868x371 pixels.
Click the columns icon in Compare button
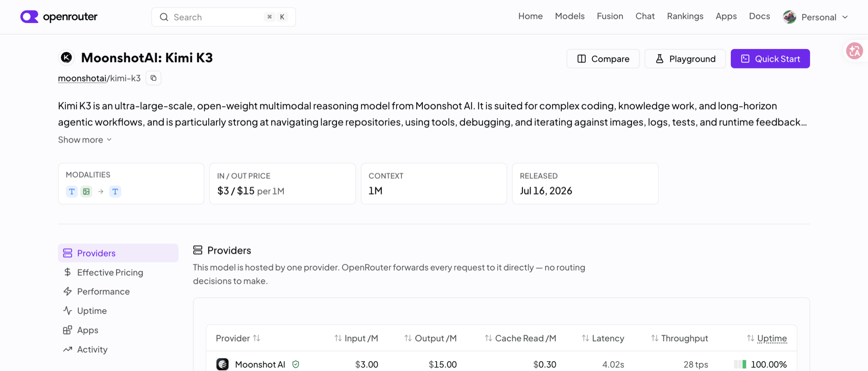tap(582, 59)
